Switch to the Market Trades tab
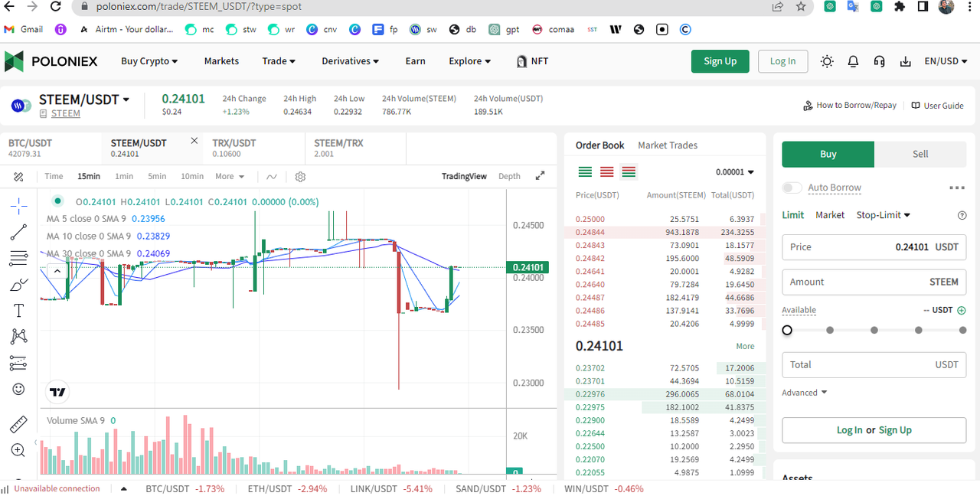The width and height of the screenshot is (980, 496). (668, 145)
